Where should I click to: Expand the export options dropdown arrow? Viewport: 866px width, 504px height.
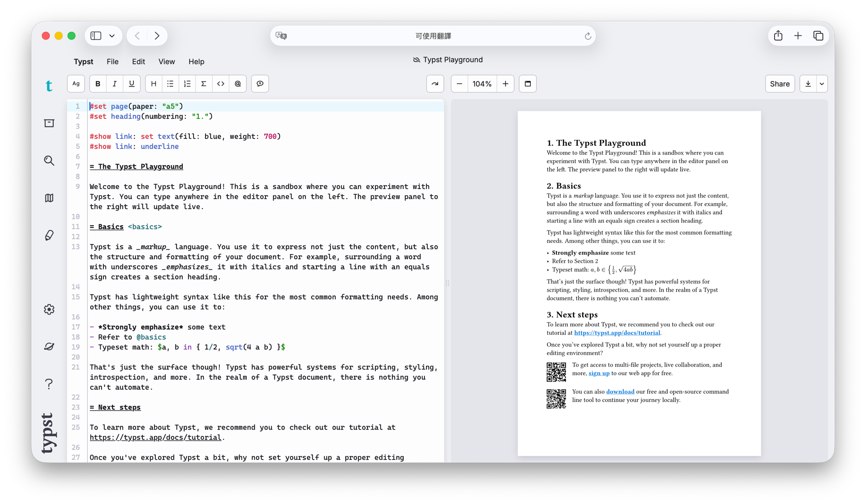click(822, 84)
